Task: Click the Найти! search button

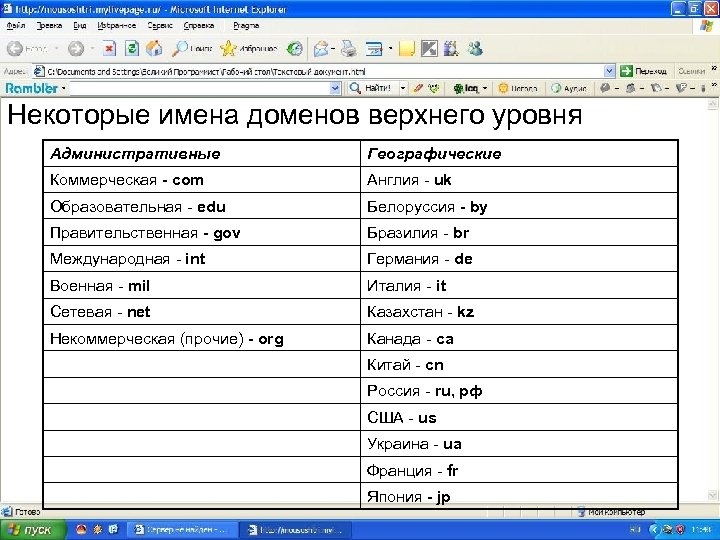Action: pos(370,88)
